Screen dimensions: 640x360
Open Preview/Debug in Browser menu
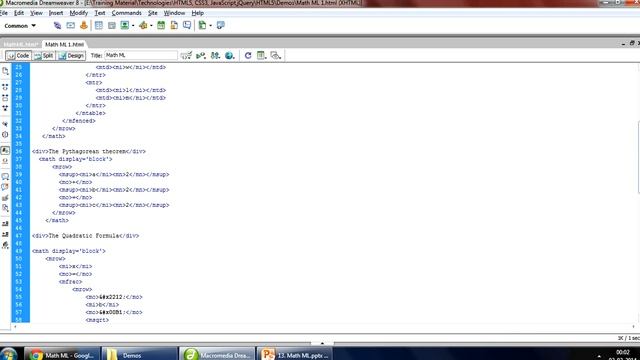coord(230,55)
